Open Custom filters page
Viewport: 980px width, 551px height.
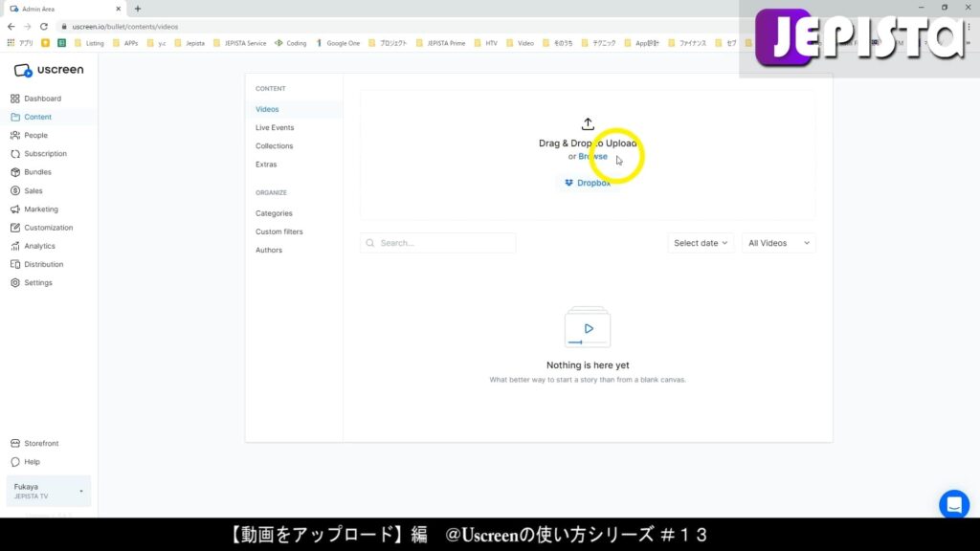[x=278, y=231]
